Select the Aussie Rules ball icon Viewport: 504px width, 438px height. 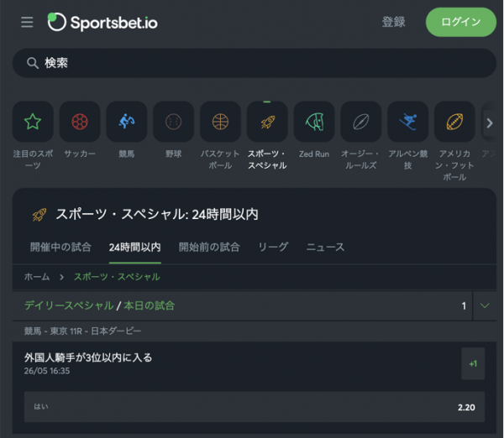[361, 122]
